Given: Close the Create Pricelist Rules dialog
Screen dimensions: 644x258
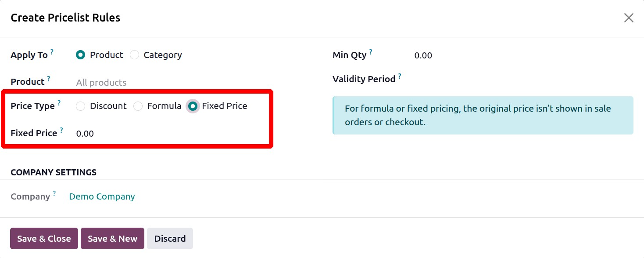Looking at the screenshot, I should click(629, 18).
